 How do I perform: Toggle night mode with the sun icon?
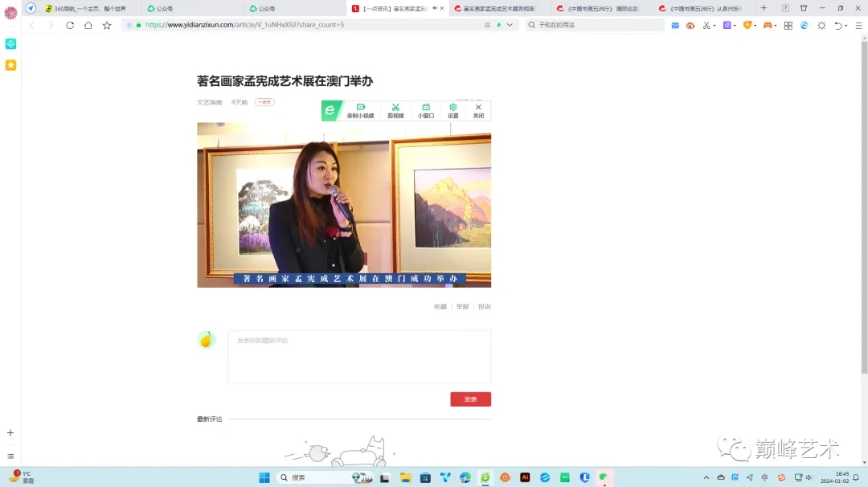(820, 25)
